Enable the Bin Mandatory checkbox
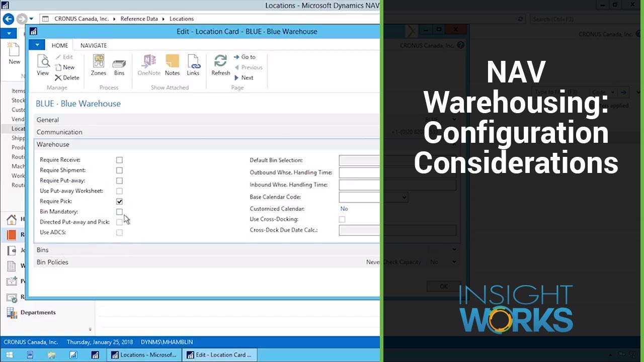The height and width of the screenshot is (362, 644). [119, 212]
